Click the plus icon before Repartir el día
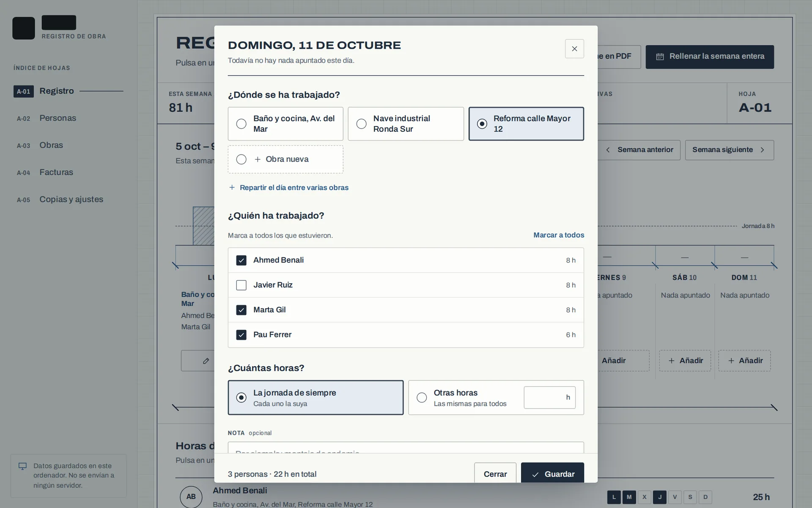This screenshot has height=508, width=812. click(232, 188)
